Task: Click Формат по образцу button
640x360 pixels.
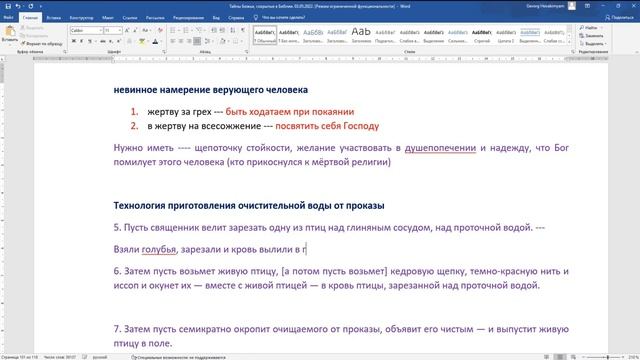Action: pos(42,43)
